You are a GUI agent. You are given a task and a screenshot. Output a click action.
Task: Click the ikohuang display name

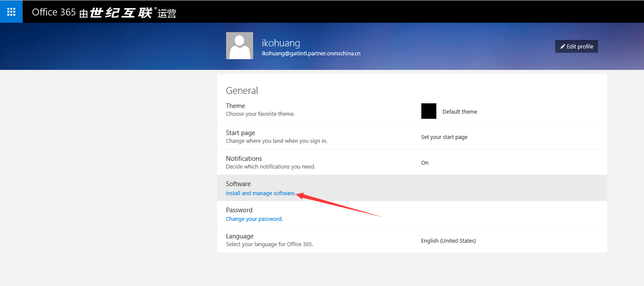[281, 43]
